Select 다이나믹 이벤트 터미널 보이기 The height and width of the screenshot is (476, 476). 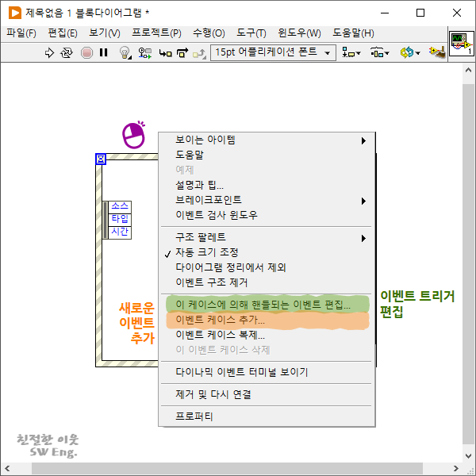tap(267, 372)
